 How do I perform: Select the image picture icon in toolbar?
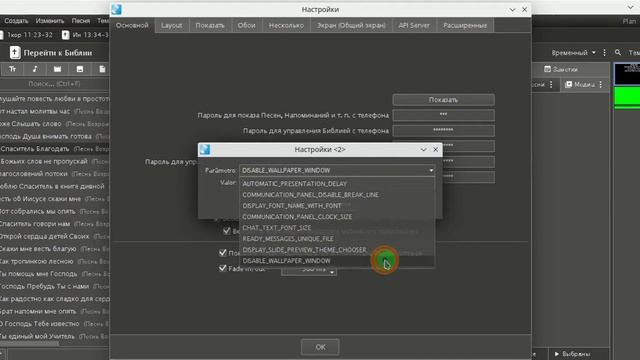[80, 69]
